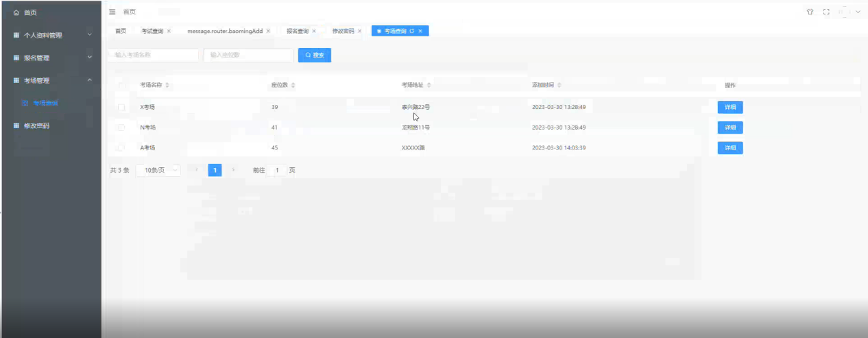Open 详细 details for A考场
868x338 pixels.
coord(730,147)
